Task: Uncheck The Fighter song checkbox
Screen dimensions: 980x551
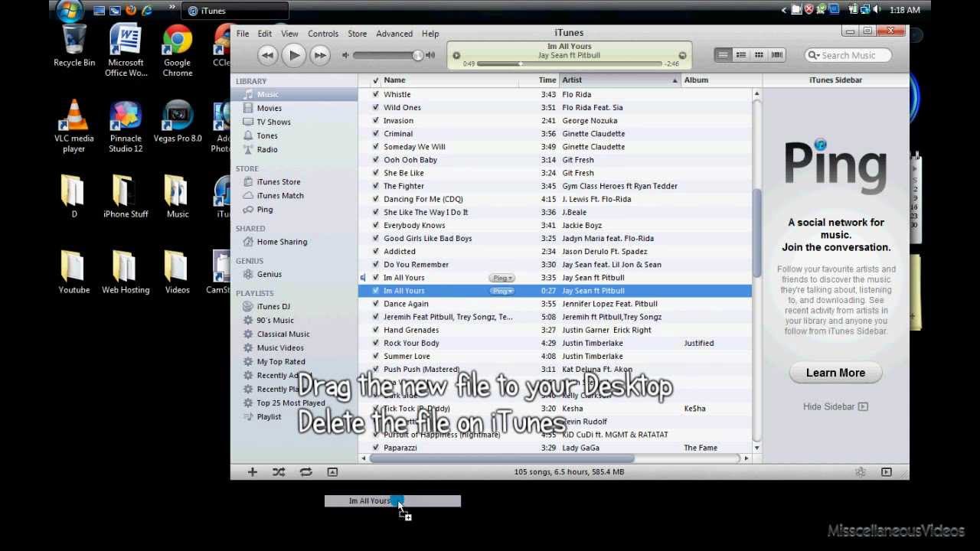Action: click(375, 186)
